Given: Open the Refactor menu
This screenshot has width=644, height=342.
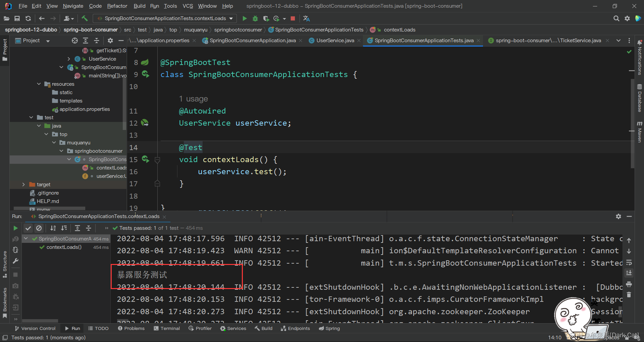Looking at the screenshot, I should click(117, 6).
